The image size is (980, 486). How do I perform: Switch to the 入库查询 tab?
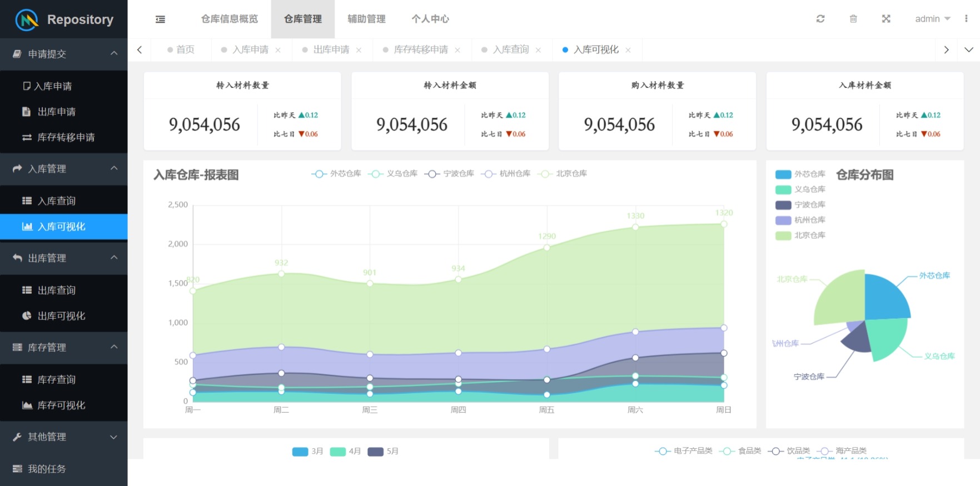point(511,50)
